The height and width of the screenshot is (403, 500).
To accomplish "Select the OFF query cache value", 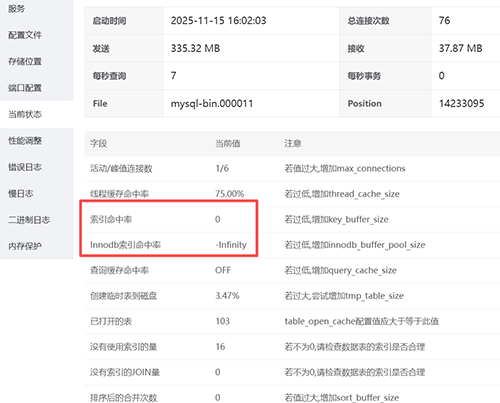I will 223,270.
